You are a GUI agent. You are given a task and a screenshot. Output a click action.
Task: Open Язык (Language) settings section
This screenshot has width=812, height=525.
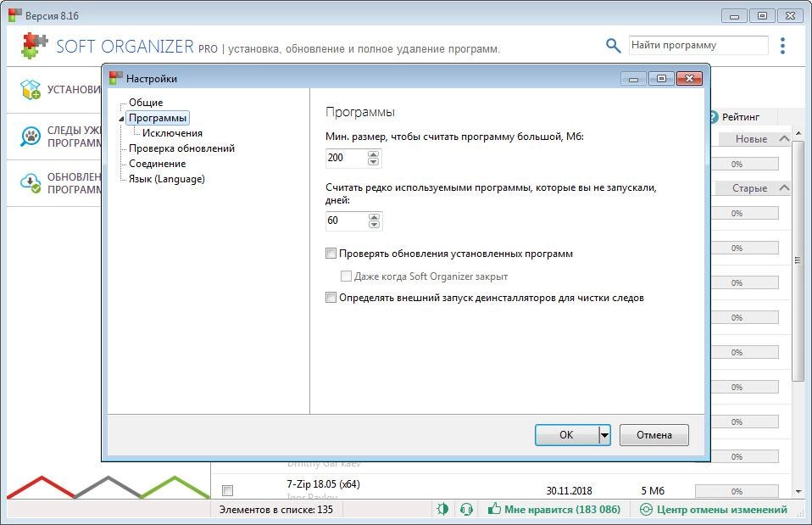click(x=167, y=179)
